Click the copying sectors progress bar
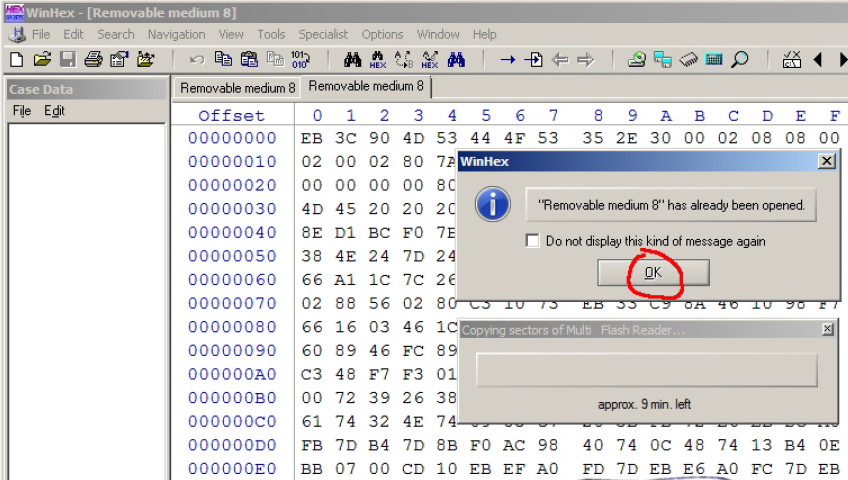Viewport: 848px width, 480px height. 647,370
